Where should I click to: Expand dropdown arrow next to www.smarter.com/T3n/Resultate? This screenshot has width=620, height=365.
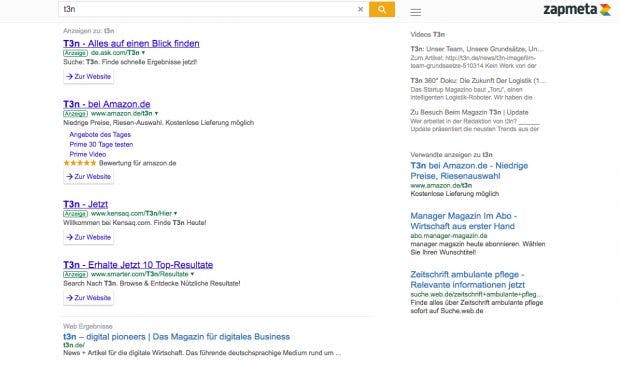pyautogui.click(x=193, y=274)
